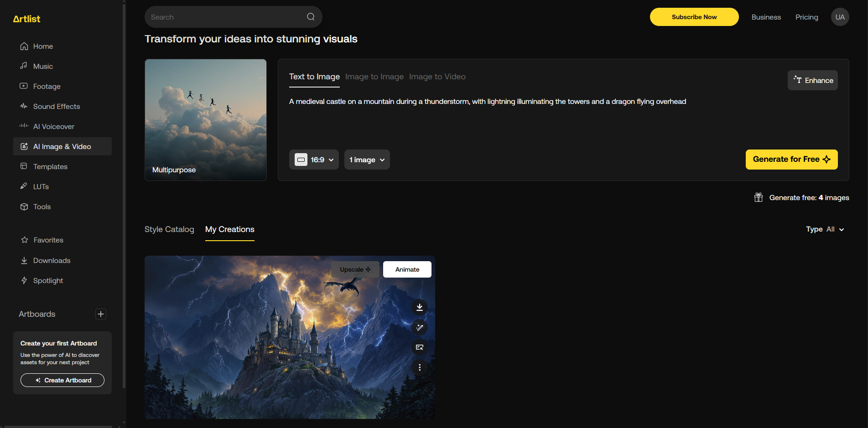Open Sound Effects in sidebar
This screenshot has width=868, height=428.
[x=62, y=106]
